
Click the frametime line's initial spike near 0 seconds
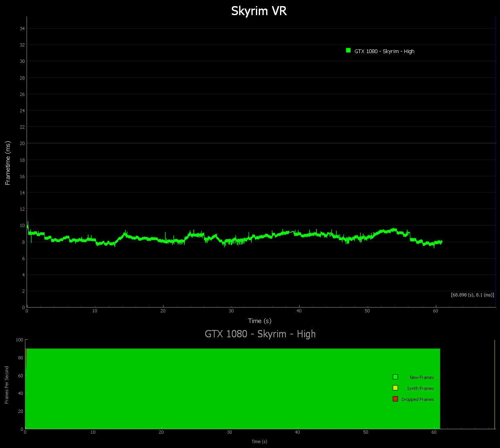pyautogui.click(x=28, y=224)
